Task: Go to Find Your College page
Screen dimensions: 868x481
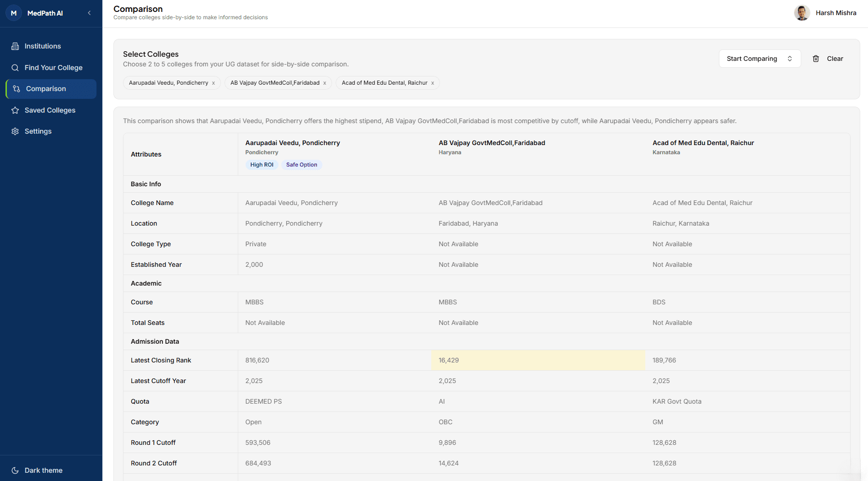Action: tap(54, 68)
